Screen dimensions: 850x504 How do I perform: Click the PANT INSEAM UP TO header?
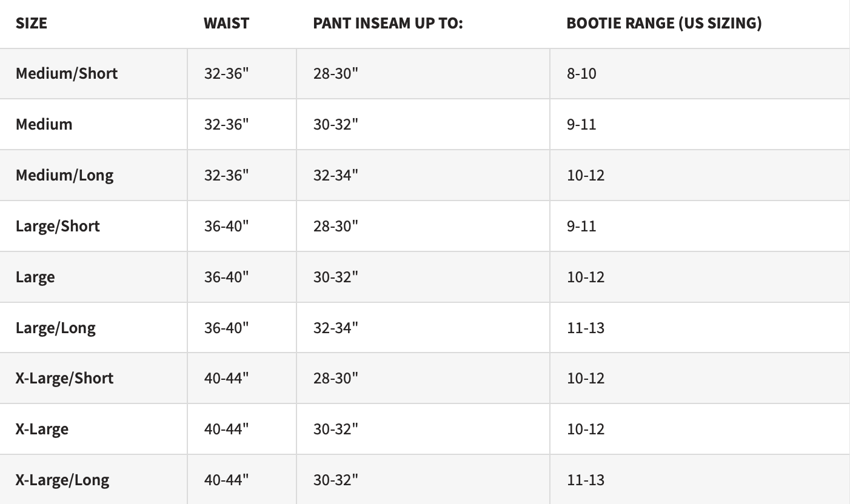click(x=388, y=24)
